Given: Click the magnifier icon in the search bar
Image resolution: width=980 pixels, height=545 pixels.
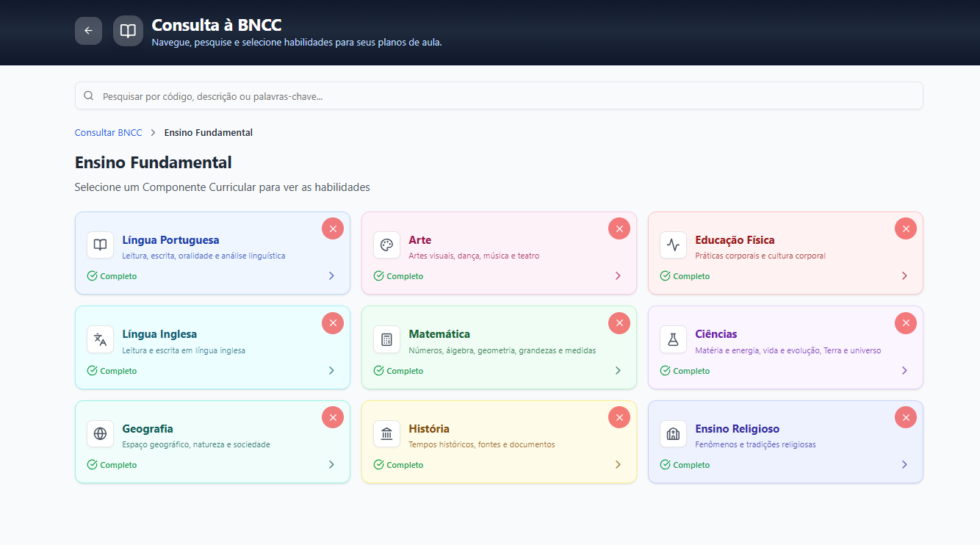Looking at the screenshot, I should (89, 95).
